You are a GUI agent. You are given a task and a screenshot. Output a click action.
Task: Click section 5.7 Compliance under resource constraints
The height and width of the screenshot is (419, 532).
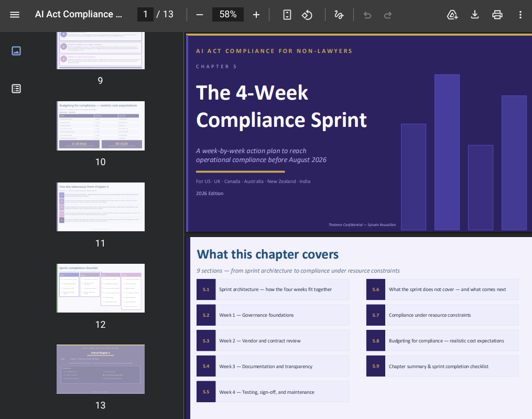(442, 315)
